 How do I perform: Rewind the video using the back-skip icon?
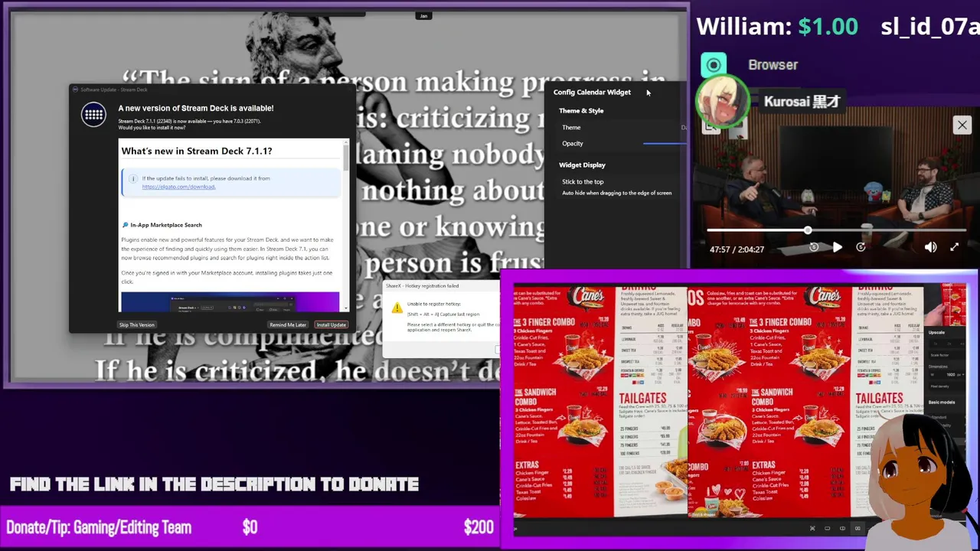pyautogui.click(x=814, y=247)
